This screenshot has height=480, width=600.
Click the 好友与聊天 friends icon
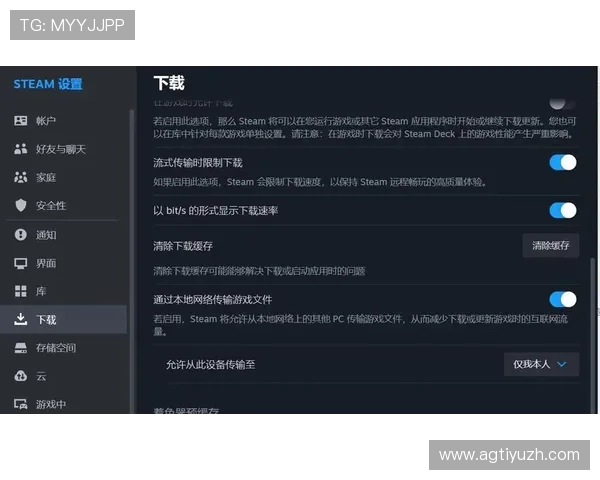[21, 149]
